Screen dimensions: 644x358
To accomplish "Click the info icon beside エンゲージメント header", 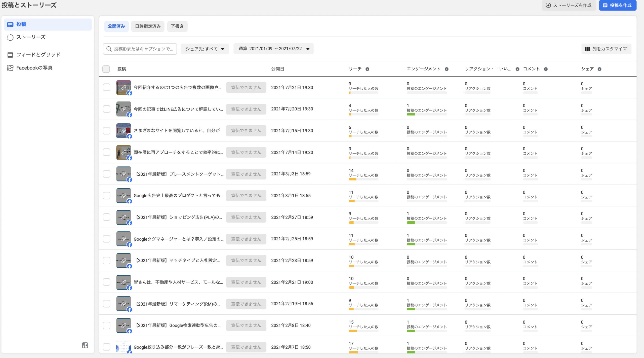I will point(447,69).
